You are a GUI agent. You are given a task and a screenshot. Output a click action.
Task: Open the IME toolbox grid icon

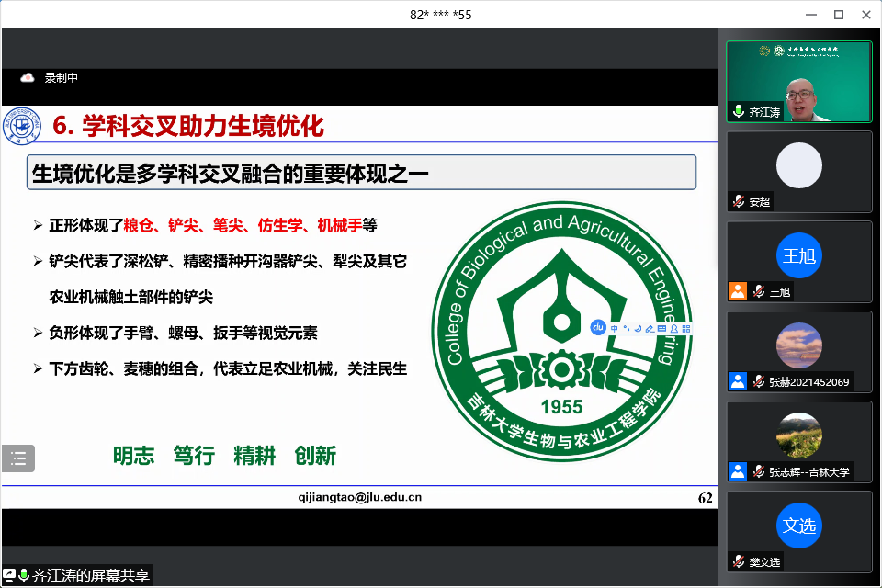pyautogui.click(x=686, y=328)
